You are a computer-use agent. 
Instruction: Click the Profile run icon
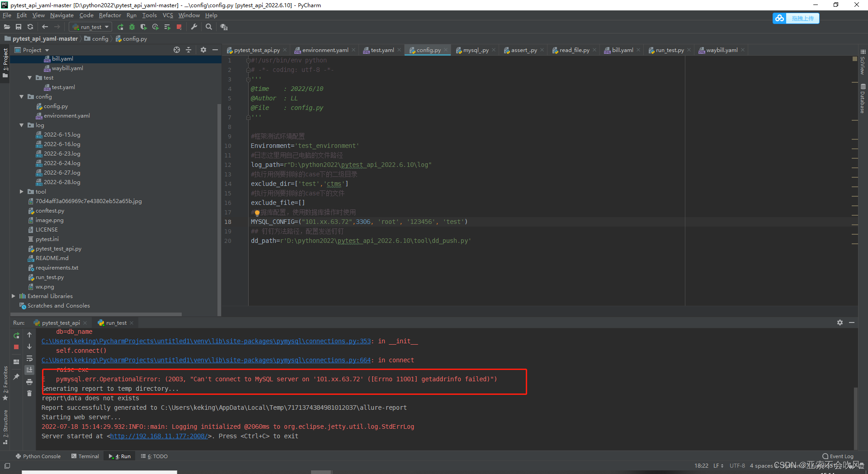click(x=156, y=27)
